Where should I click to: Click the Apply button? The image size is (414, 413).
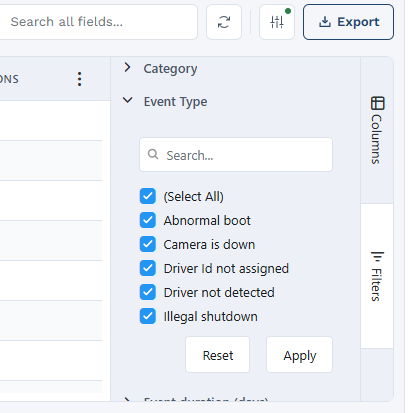click(x=299, y=355)
